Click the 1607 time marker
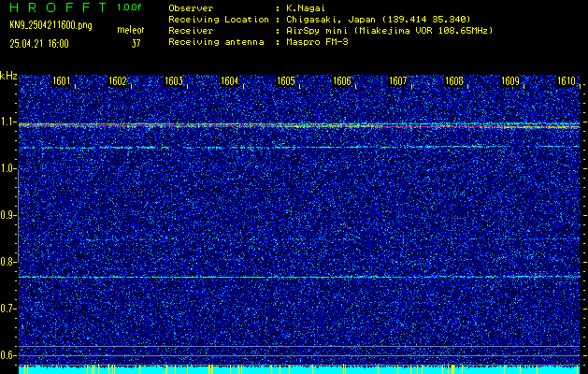This screenshot has width=588, height=374. tap(398, 81)
